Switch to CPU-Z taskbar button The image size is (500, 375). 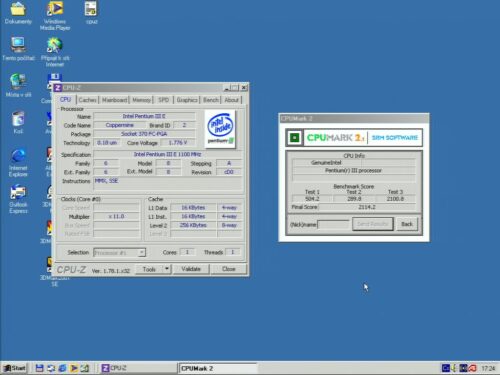pos(137,368)
